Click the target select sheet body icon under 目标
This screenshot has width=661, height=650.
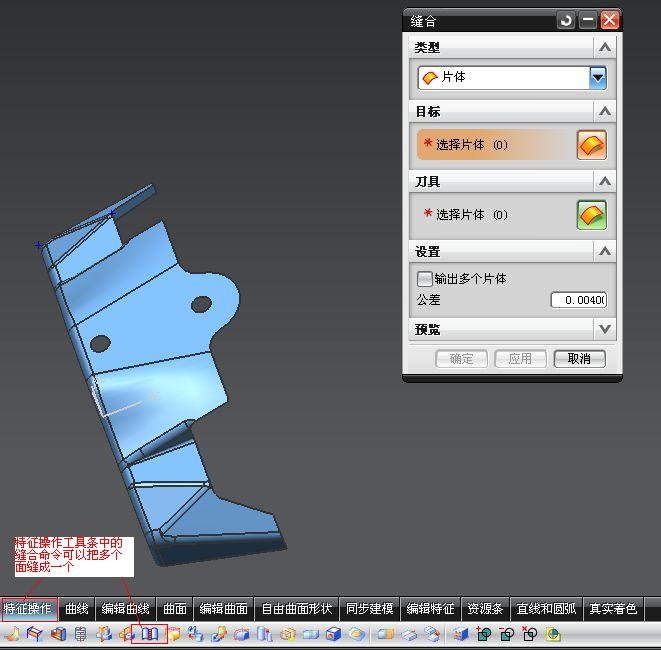[x=592, y=145]
